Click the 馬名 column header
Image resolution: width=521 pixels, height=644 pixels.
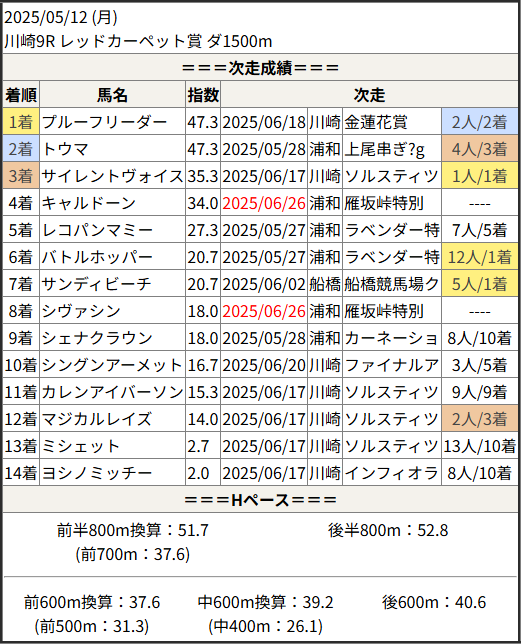[112, 95]
